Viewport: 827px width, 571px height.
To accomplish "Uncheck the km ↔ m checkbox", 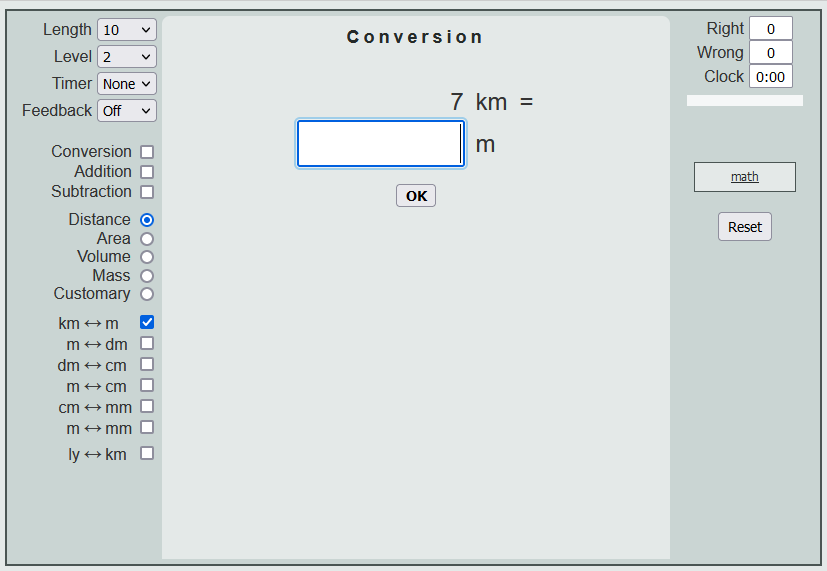I will click(147, 322).
